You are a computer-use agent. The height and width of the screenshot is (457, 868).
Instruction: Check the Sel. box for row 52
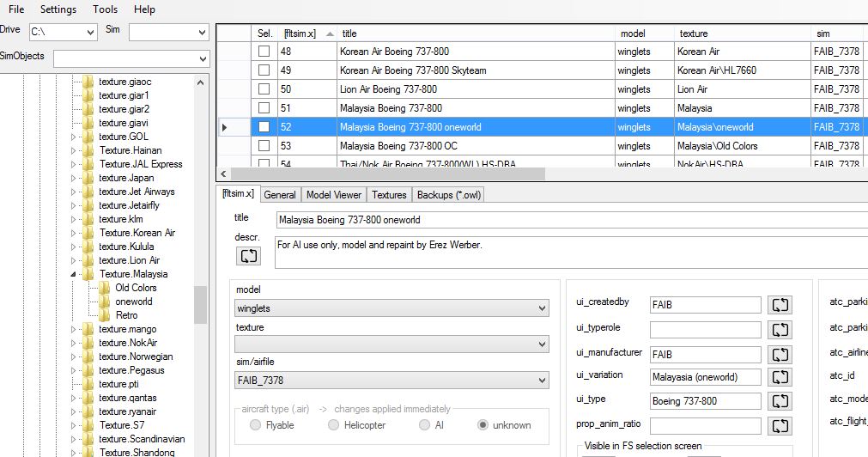[x=264, y=127]
